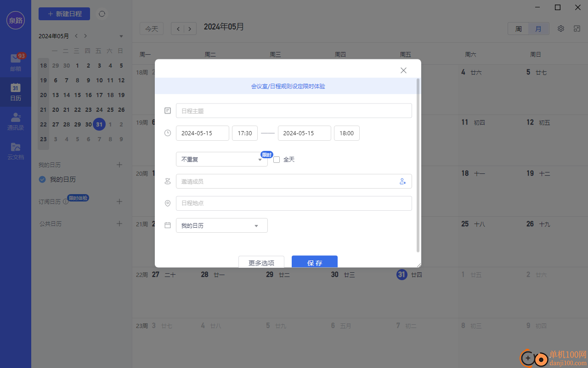Select week 18 row in mini calendar
Image resolution: width=588 pixels, height=368 pixels.
(x=43, y=65)
